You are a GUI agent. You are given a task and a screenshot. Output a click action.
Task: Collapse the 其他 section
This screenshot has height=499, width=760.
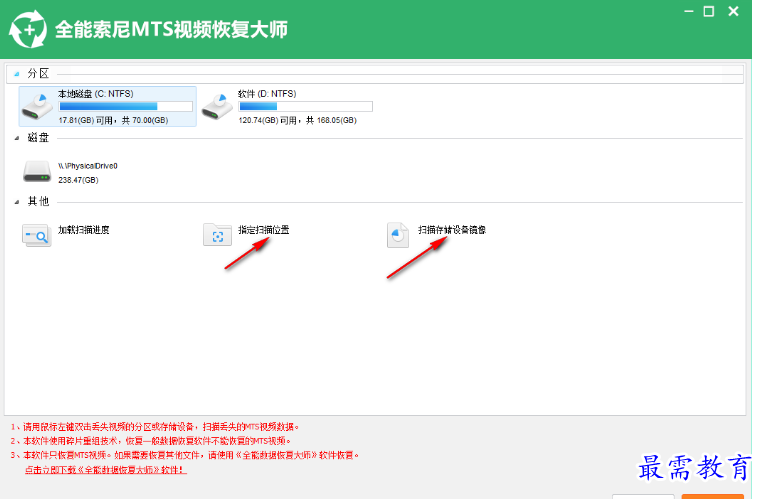[17, 201]
